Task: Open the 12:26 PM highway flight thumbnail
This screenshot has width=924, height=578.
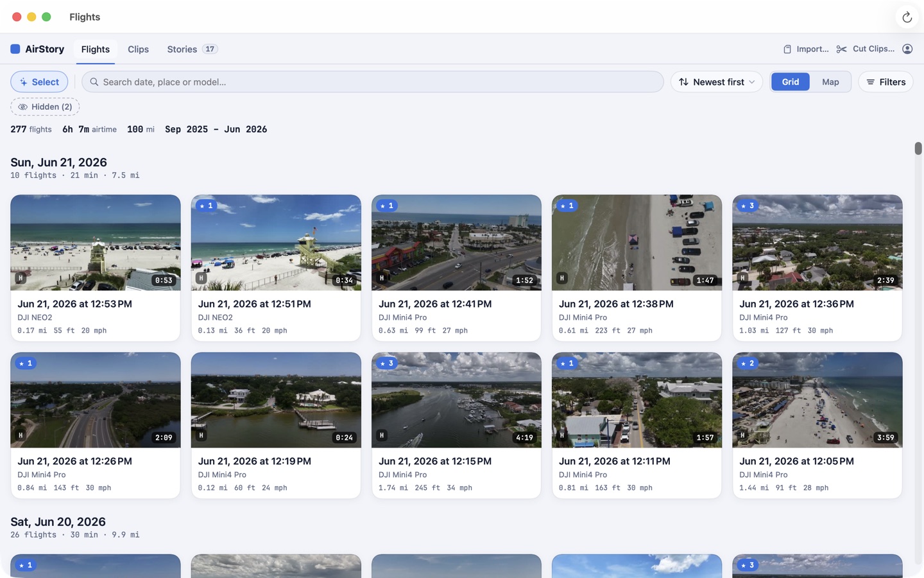Action: (96, 400)
